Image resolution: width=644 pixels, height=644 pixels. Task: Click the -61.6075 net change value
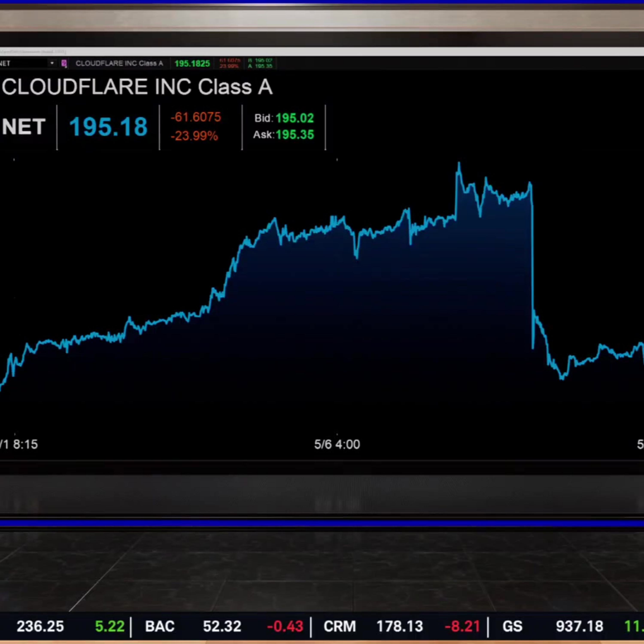click(196, 117)
